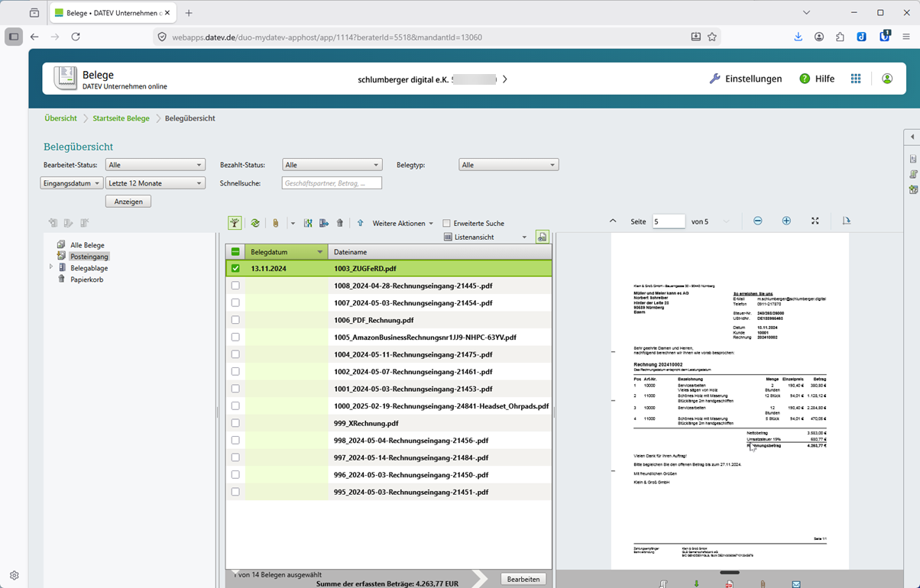920x588 pixels.
Task: Click the green tree-structure toolbar icon
Action: coord(235,223)
